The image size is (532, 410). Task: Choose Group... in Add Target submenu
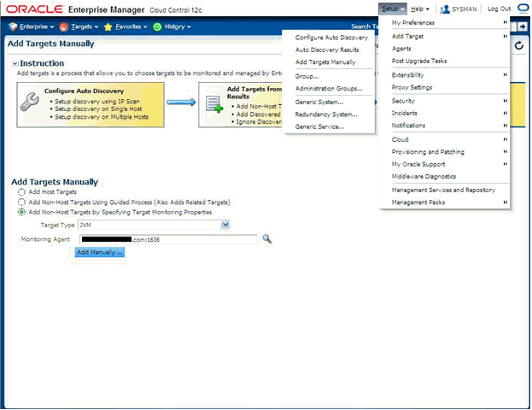pyautogui.click(x=307, y=76)
